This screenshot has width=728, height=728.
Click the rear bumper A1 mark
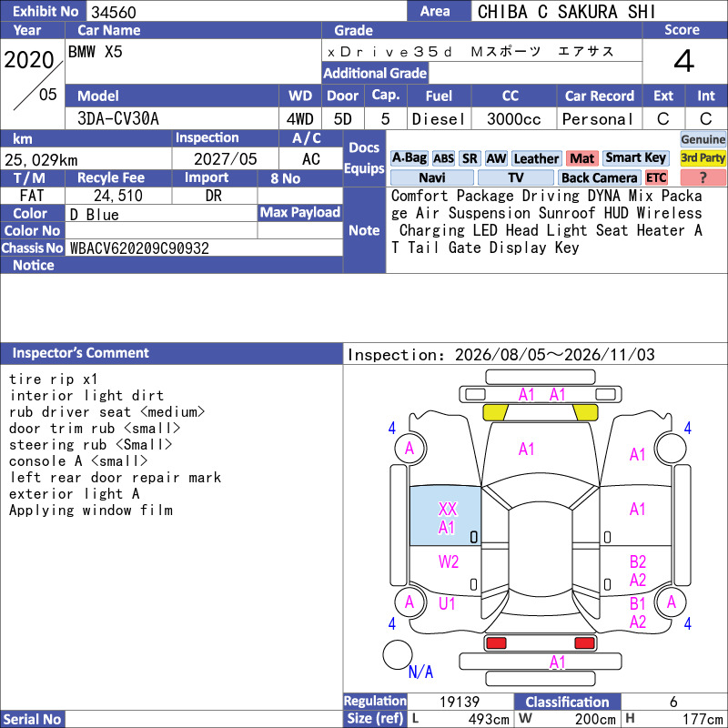[557, 662]
